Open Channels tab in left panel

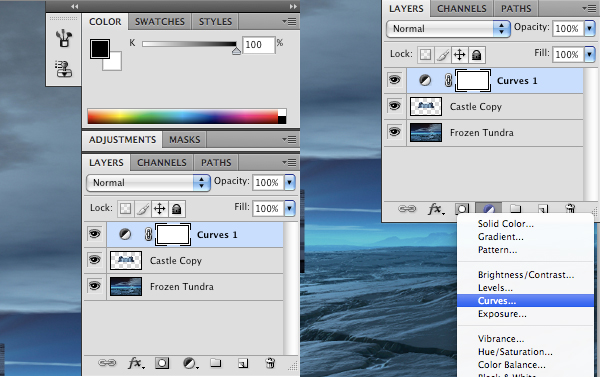[x=161, y=163]
